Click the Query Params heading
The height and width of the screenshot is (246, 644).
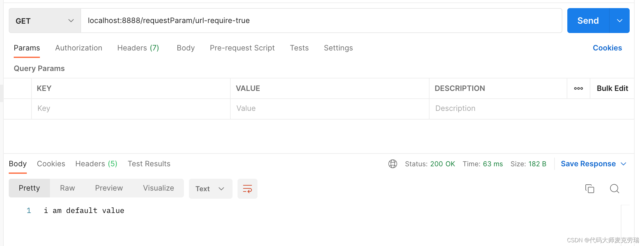click(x=39, y=69)
